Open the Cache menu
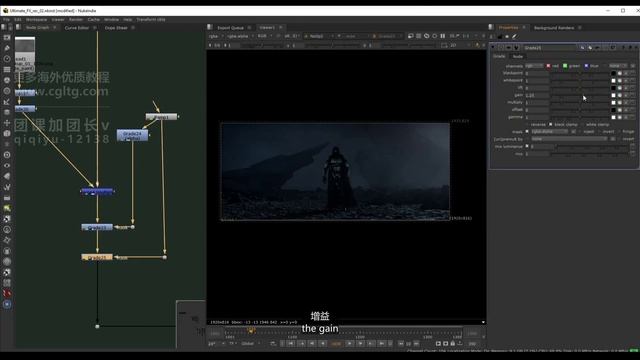Image resolution: width=640 pixels, height=360 pixels. click(93, 19)
